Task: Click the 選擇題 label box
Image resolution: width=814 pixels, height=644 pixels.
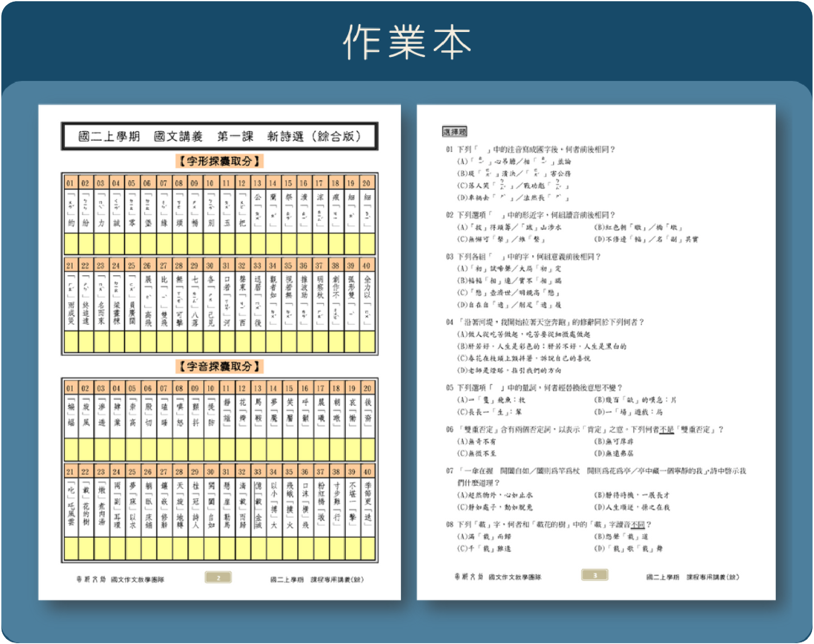Action: (x=455, y=132)
